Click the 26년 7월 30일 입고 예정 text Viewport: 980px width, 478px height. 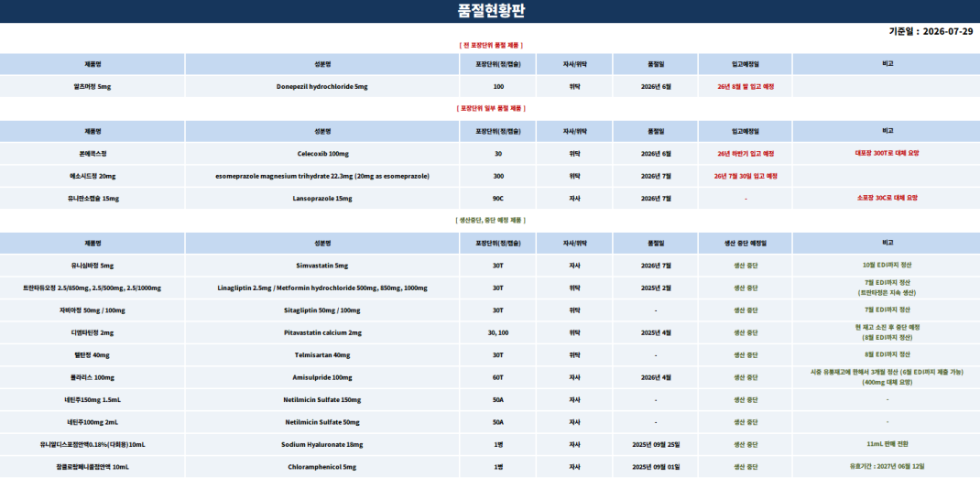coord(746,176)
